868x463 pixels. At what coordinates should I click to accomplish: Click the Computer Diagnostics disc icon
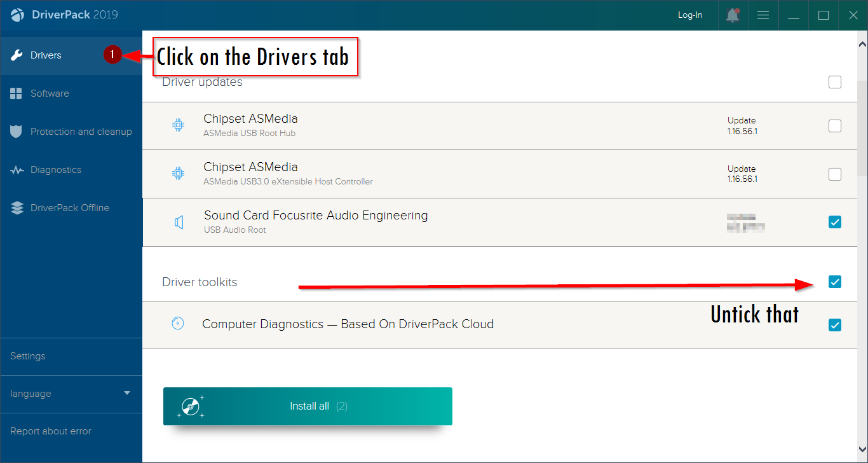tap(178, 323)
